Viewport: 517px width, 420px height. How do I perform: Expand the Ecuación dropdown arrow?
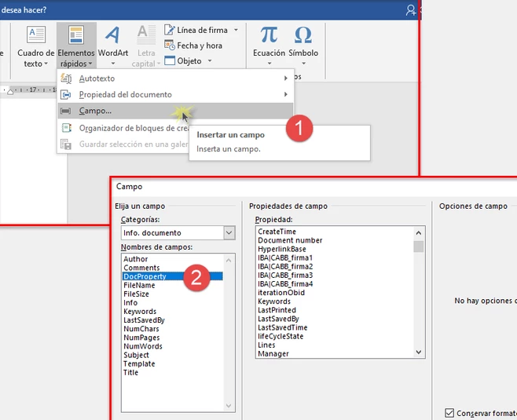click(269, 64)
